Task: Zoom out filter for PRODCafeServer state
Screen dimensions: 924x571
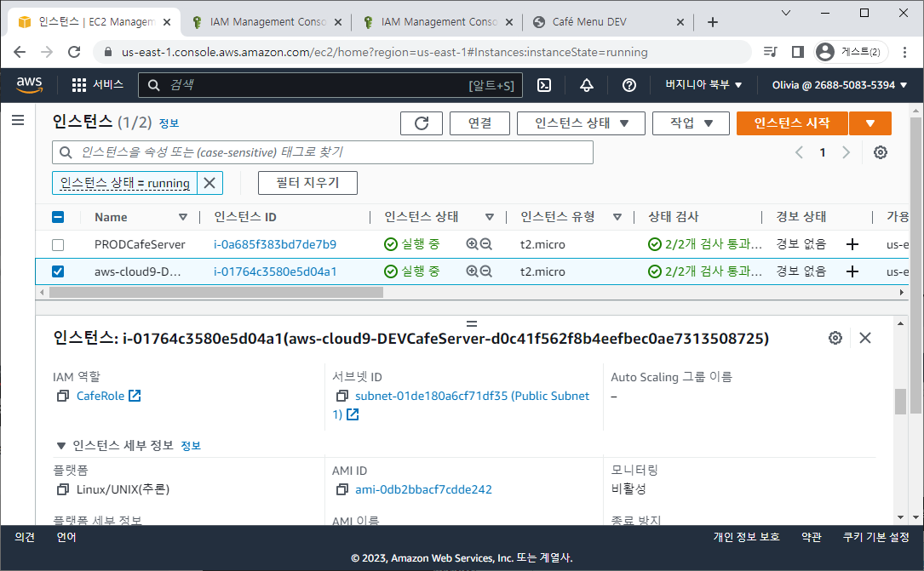Action: (x=486, y=244)
